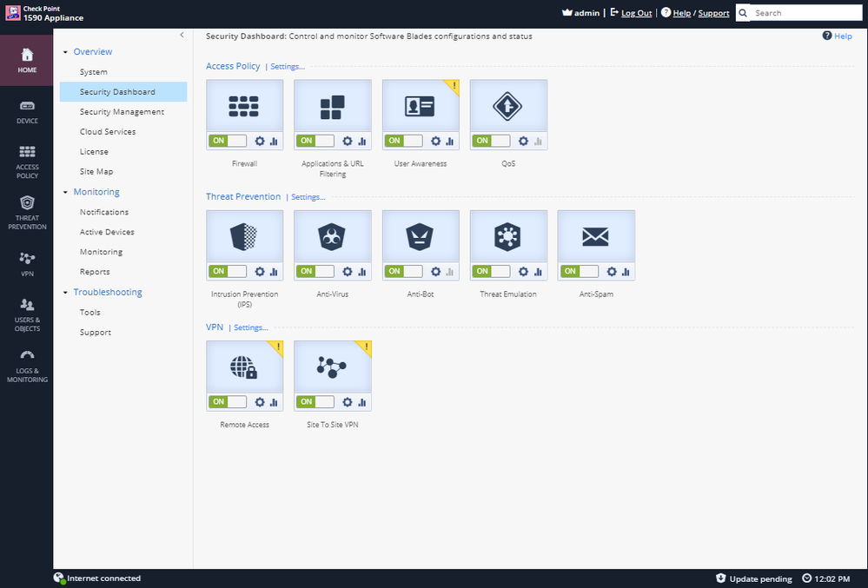The height and width of the screenshot is (588, 868).
Task: Open the QoS blade icon tile
Action: pyautogui.click(x=508, y=105)
